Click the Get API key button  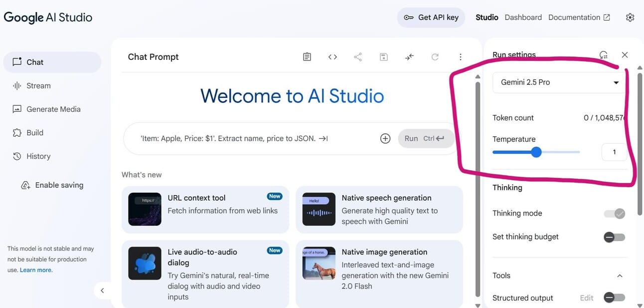click(x=431, y=17)
